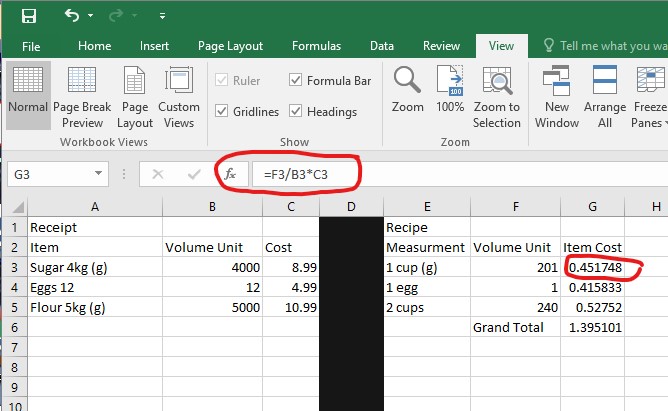The width and height of the screenshot is (668, 411).
Task: Toggle the Formula Bar checkbox
Action: (297, 80)
